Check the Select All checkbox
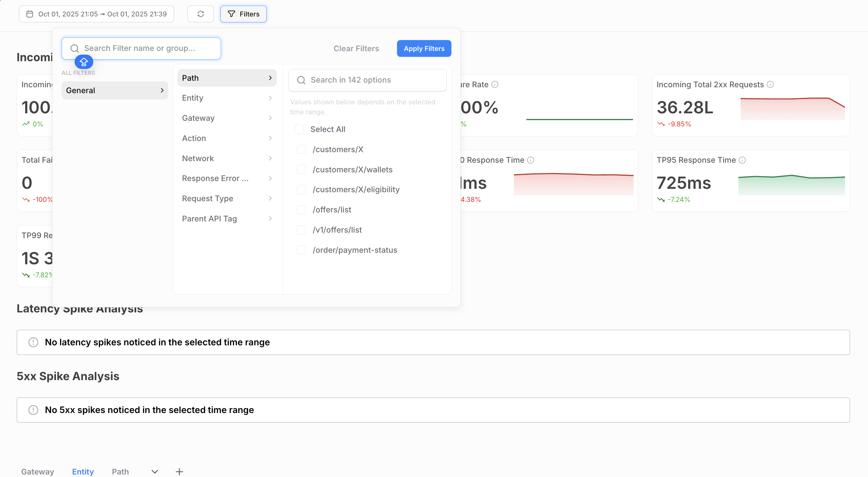This screenshot has height=477, width=868. (x=299, y=129)
